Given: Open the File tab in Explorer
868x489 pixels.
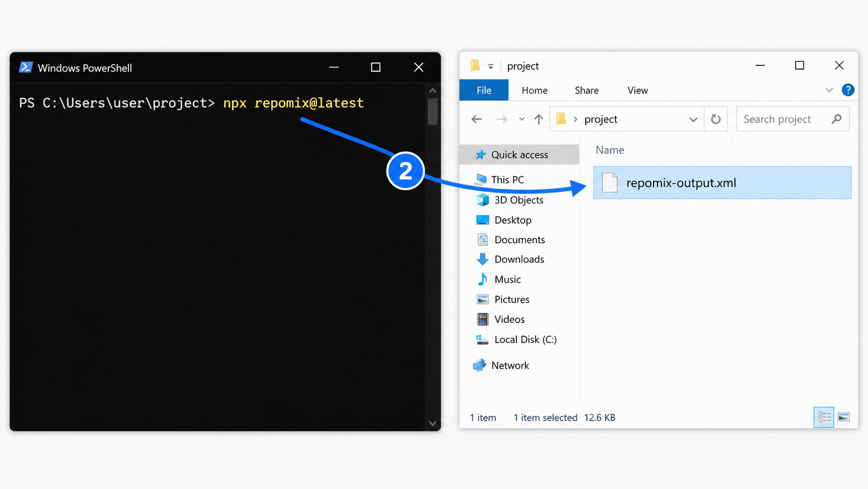Looking at the screenshot, I should (x=483, y=90).
